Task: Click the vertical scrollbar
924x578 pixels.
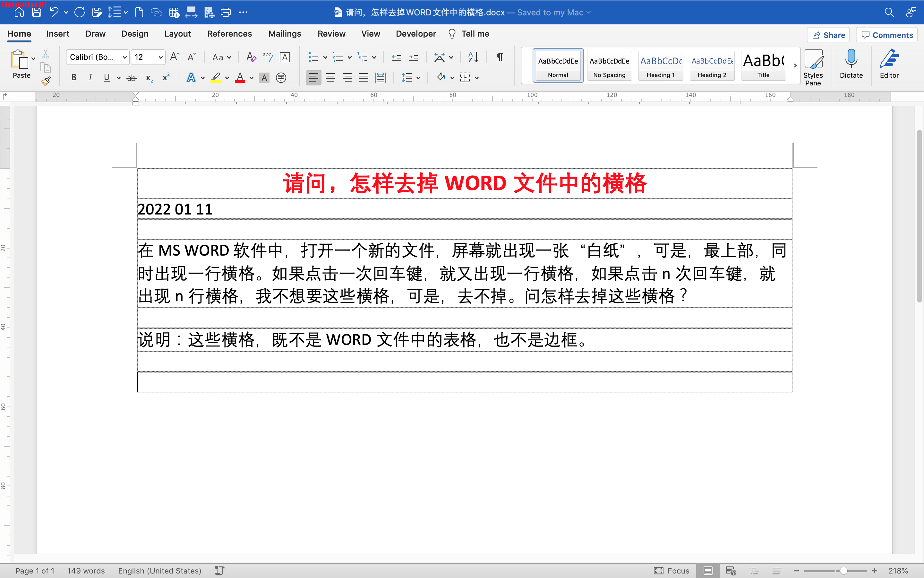Action: (x=920, y=216)
